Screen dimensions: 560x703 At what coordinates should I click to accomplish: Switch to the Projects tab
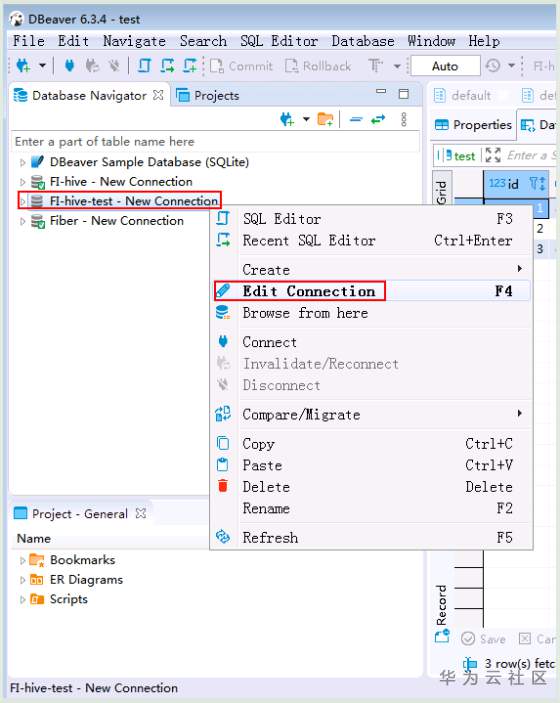pos(208,95)
